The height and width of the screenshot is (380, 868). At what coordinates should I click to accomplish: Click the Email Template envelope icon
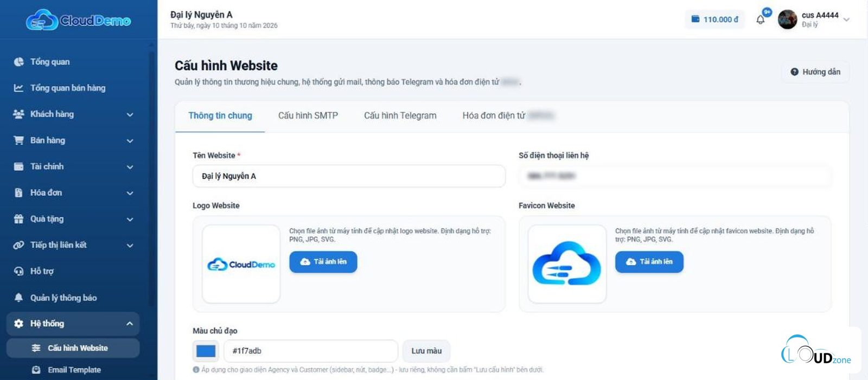coord(36,370)
